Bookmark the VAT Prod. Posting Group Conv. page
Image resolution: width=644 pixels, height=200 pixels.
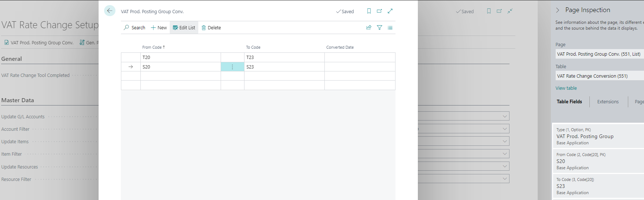click(x=369, y=11)
